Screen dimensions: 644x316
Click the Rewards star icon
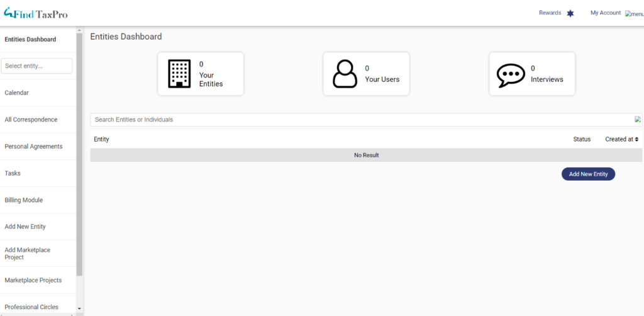pos(570,13)
